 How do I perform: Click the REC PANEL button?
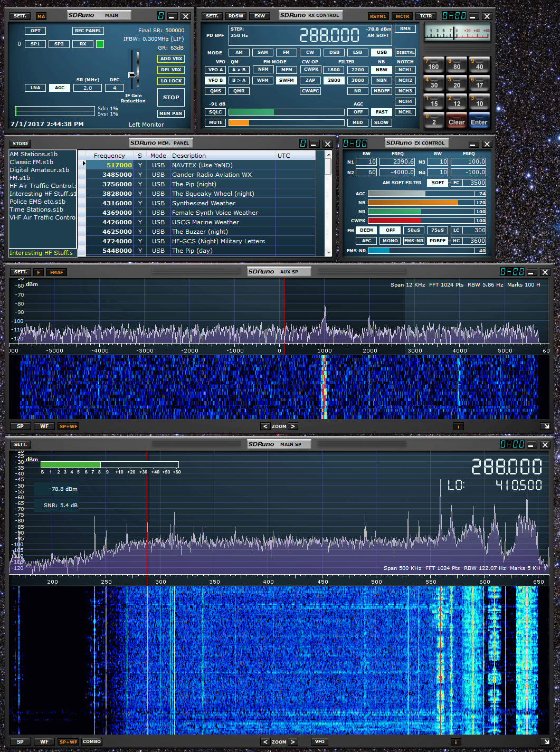click(87, 31)
